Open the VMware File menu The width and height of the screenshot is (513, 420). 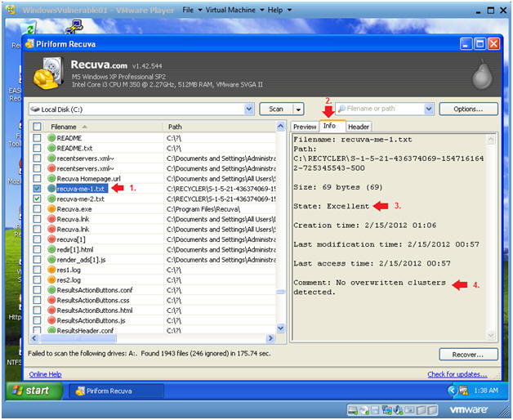pyautogui.click(x=193, y=10)
